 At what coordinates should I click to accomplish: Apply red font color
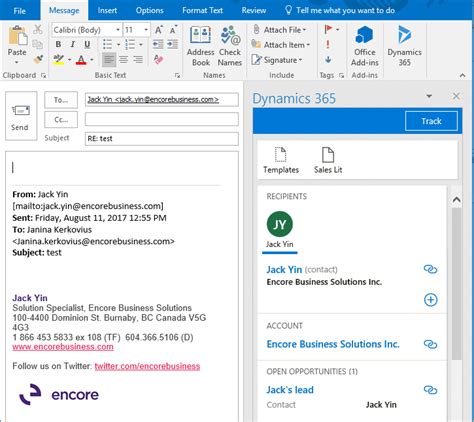tap(81, 60)
